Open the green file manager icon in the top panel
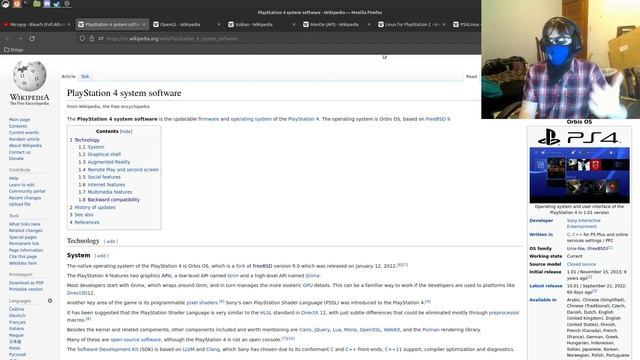The width and height of the screenshot is (640, 360). tap(37, 4)
